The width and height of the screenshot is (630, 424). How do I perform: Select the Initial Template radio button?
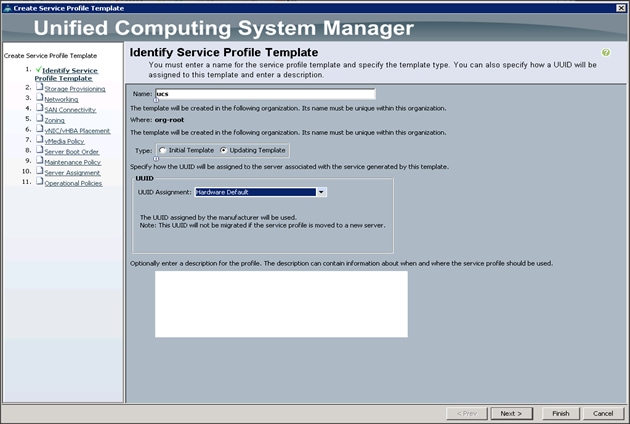162,150
